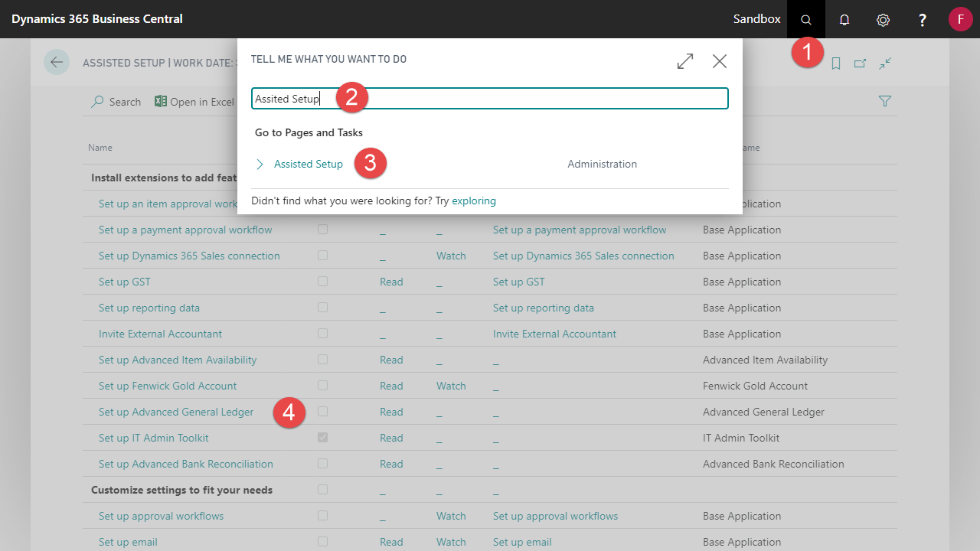The width and height of the screenshot is (980, 551).
Task: Open Set up reporting data in Name column
Action: tap(149, 308)
